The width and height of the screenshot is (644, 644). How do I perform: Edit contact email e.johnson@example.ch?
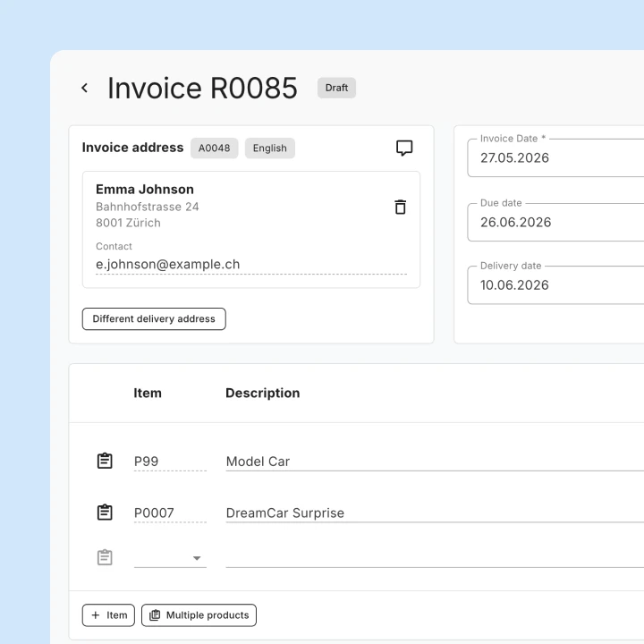(251, 265)
